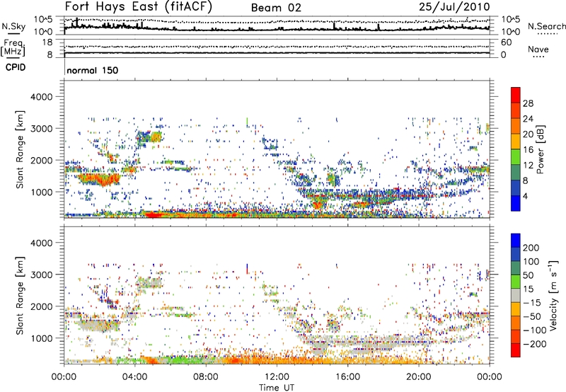Click the orange echo patch near 02:00 at 1400 km
This screenshot has width=566, height=392.
click(98, 179)
